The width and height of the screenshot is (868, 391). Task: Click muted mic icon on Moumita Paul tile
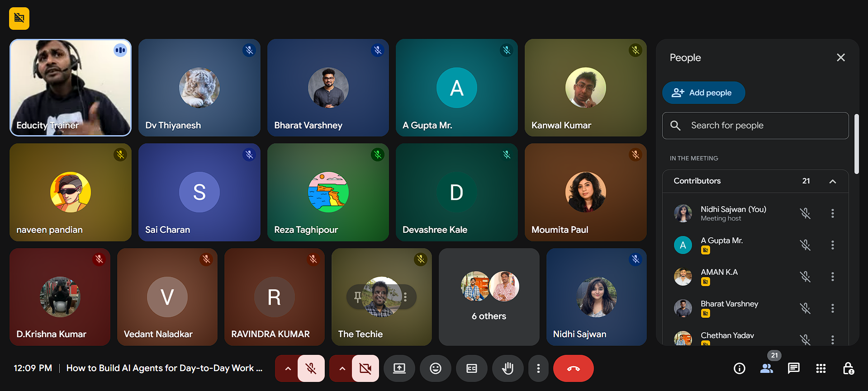[636, 155]
